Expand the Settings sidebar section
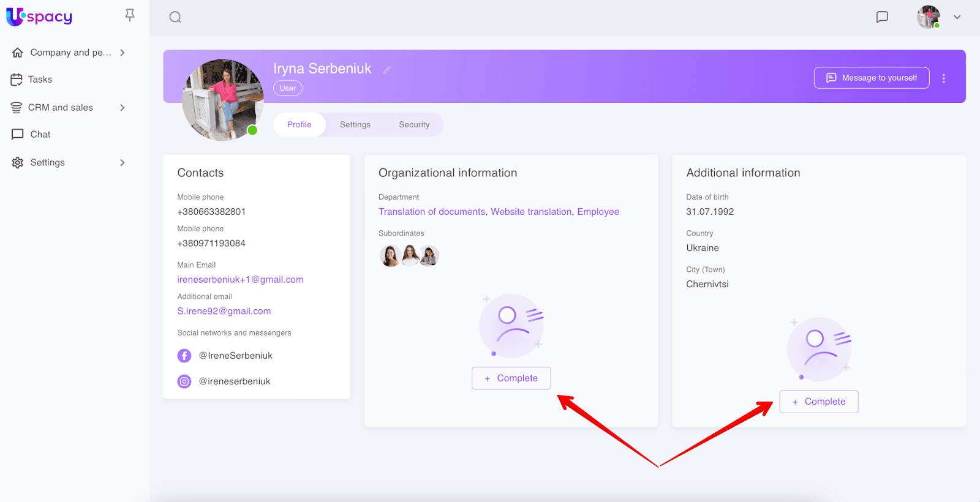This screenshot has width=980, height=502. click(123, 163)
